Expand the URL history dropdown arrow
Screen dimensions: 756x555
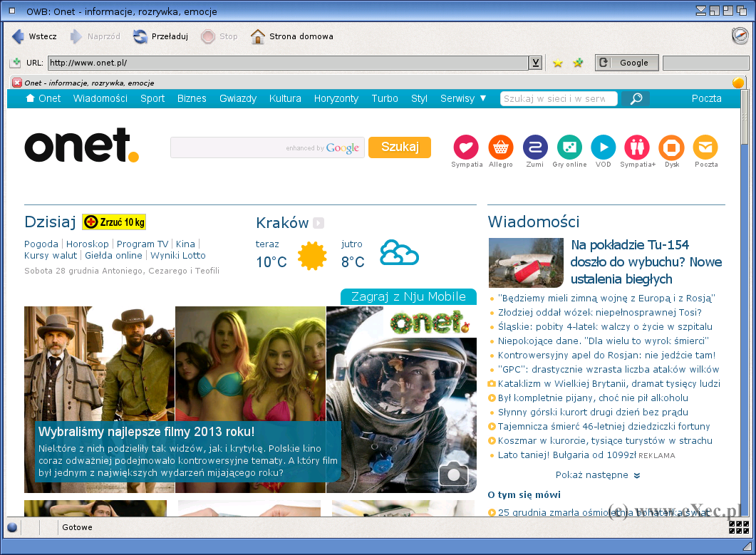[535, 63]
